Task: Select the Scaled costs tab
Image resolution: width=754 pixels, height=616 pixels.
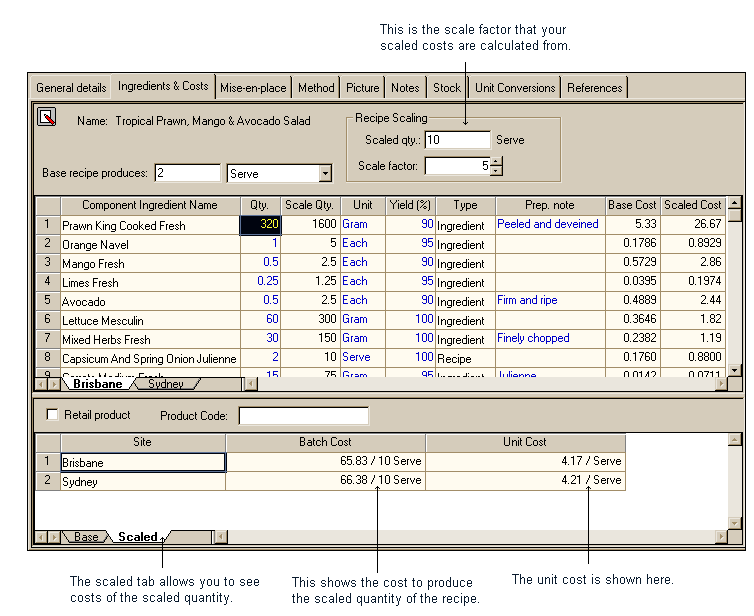Action: tap(138, 537)
